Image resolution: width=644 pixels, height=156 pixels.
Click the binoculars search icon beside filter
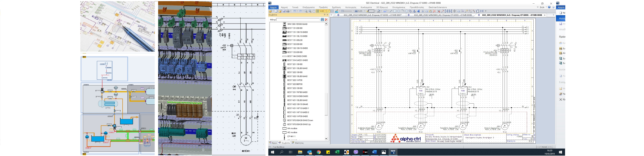pos(322,19)
